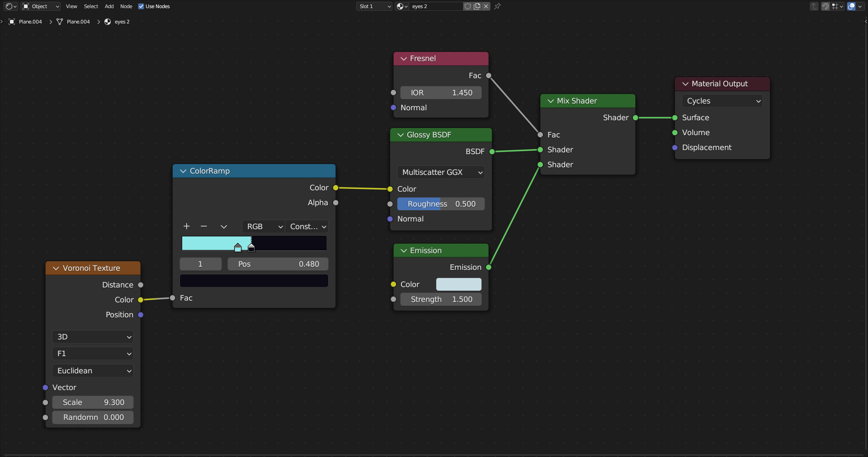Click the new material duplicate icon

click(x=477, y=6)
